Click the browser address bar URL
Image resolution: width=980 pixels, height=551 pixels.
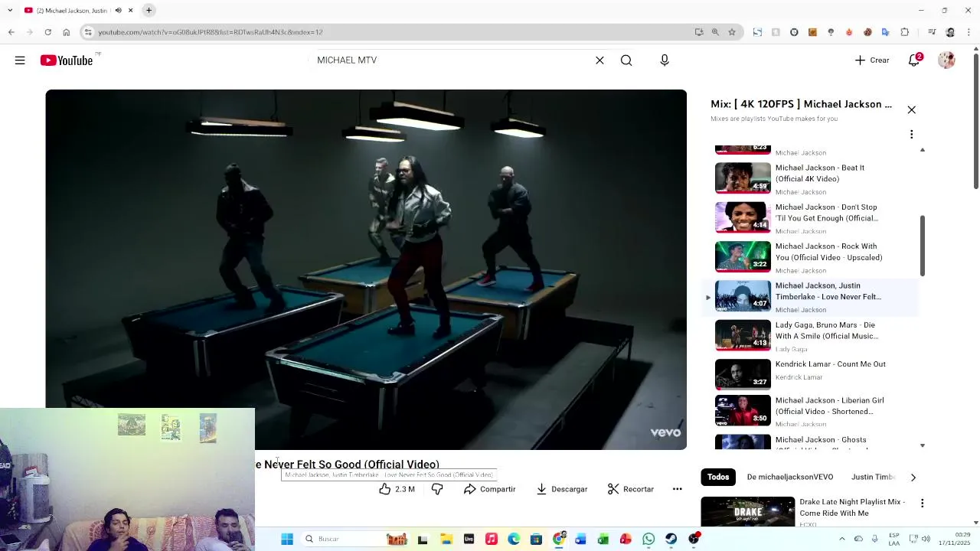[x=210, y=32]
